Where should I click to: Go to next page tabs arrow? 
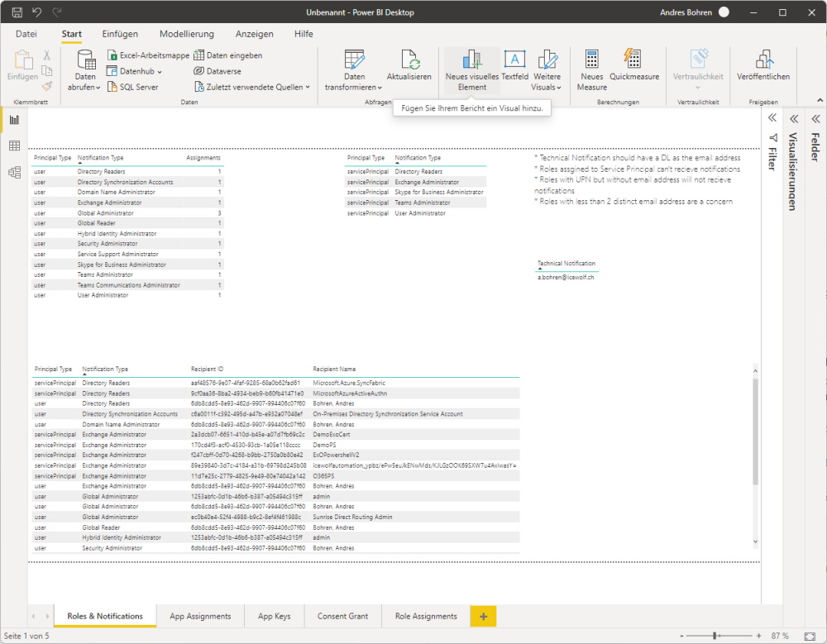[x=47, y=616]
